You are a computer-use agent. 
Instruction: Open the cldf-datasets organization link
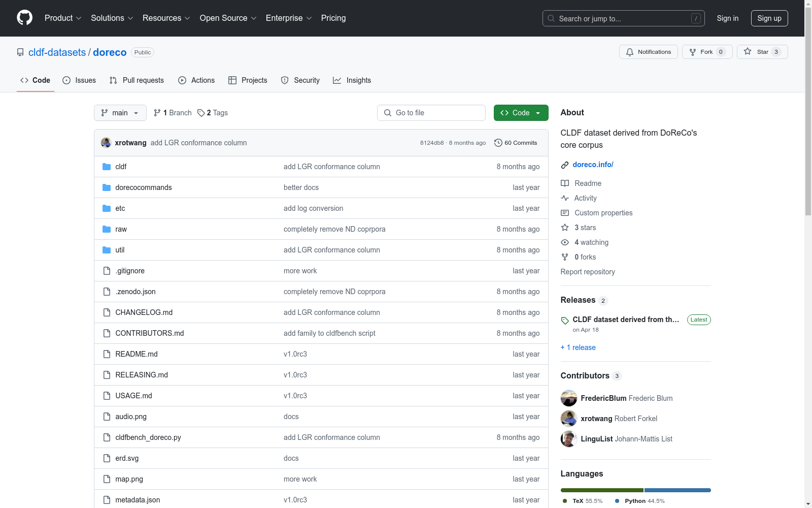tap(57, 52)
